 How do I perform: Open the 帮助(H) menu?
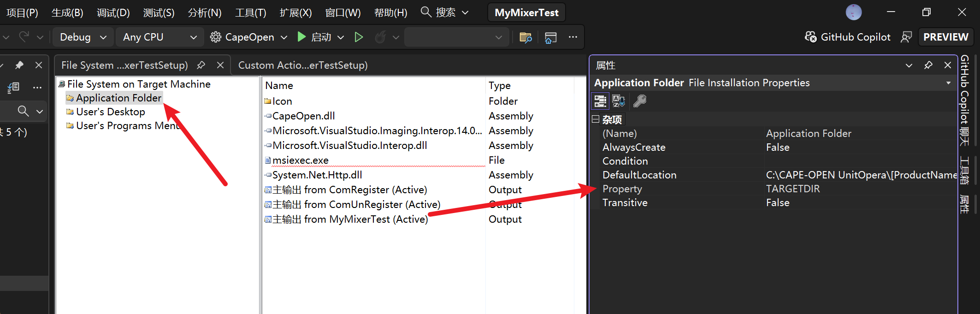(x=390, y=12)
